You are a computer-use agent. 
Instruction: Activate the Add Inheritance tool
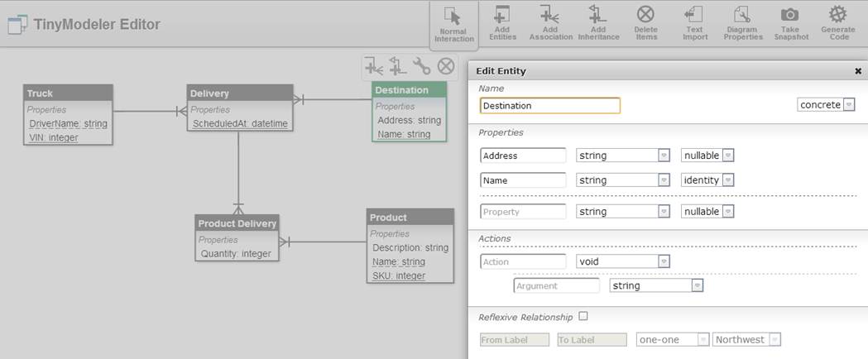click(x=598, y=22)
